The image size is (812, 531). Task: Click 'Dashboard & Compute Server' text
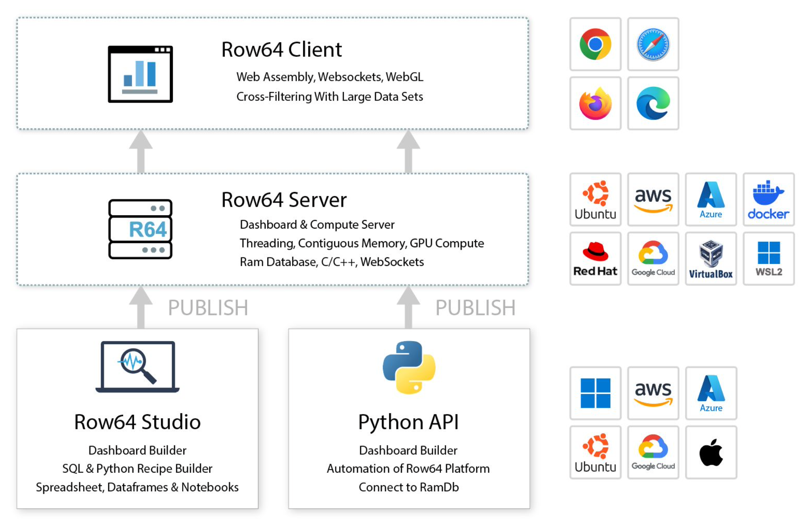(317, 225)
